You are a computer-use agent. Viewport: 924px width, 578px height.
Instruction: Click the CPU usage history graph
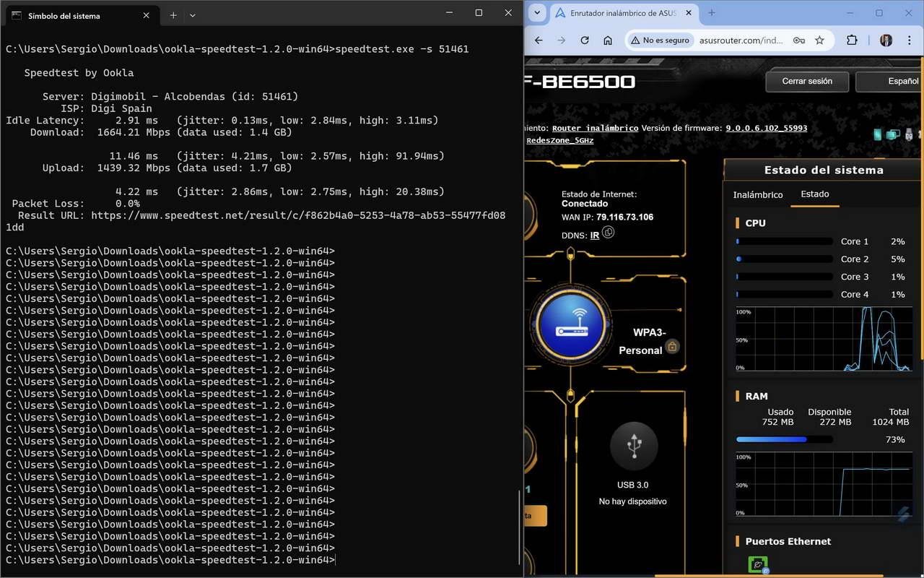point(824,340)
